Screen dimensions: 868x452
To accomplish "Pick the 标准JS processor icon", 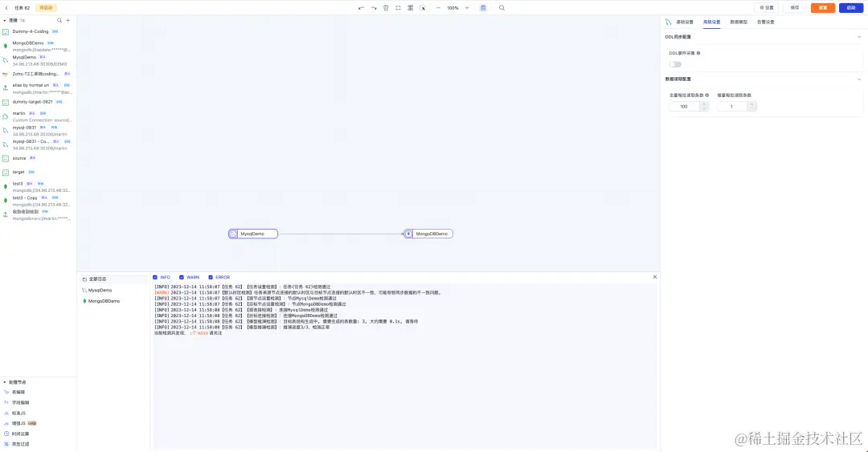I will point(6,413).
